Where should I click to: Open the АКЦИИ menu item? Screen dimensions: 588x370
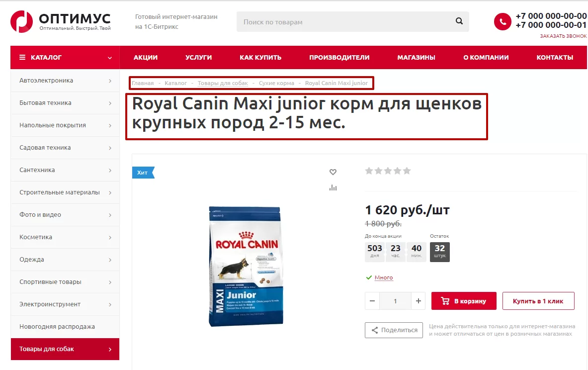[146, 57]
